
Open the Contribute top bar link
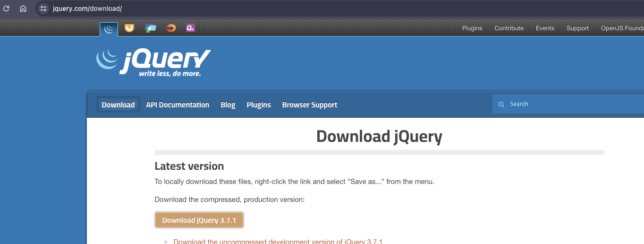(509, 28)
